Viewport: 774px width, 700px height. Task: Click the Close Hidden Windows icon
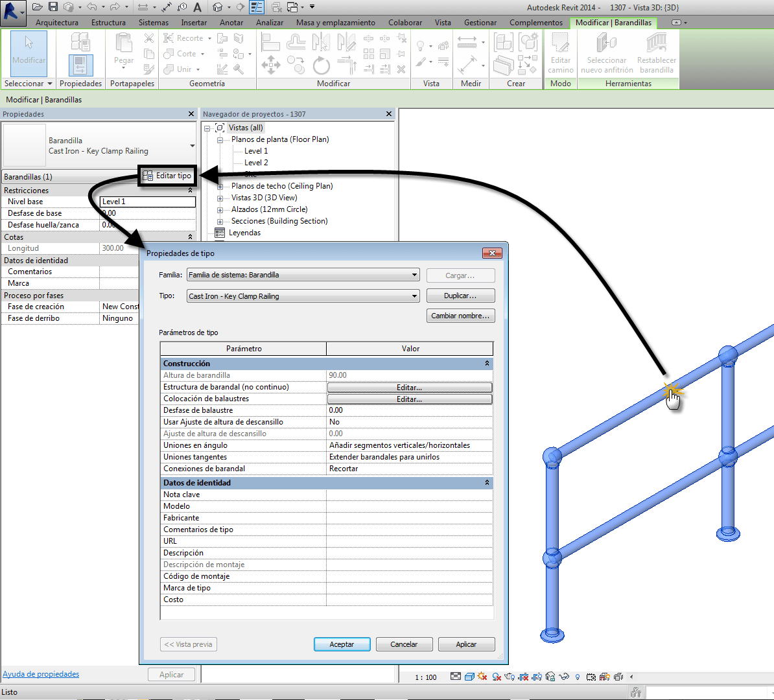277,7
